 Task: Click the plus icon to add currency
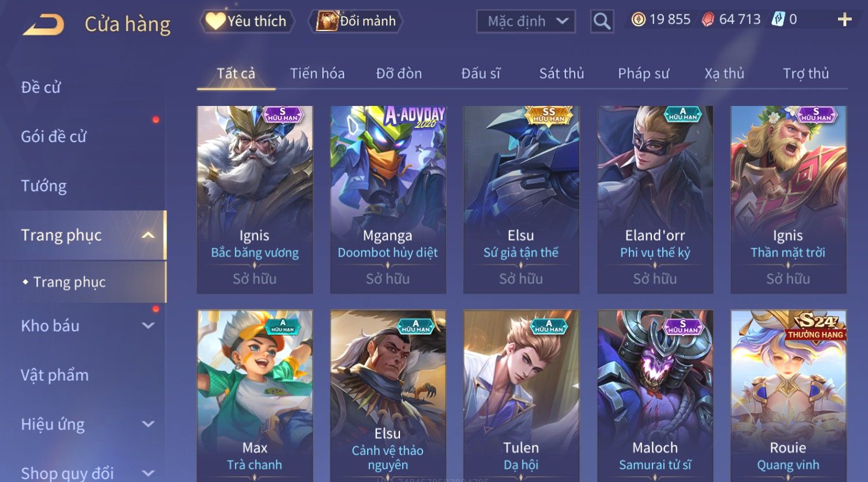844,20
